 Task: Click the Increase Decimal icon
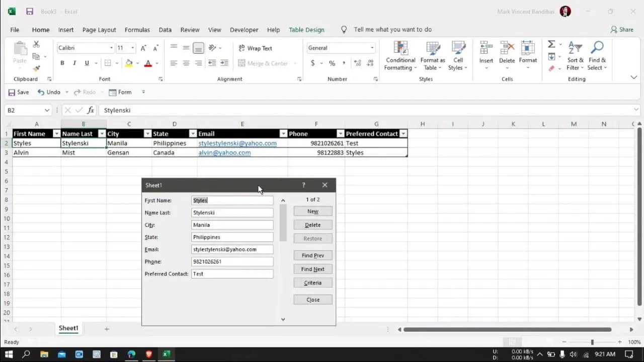(357, 64)
